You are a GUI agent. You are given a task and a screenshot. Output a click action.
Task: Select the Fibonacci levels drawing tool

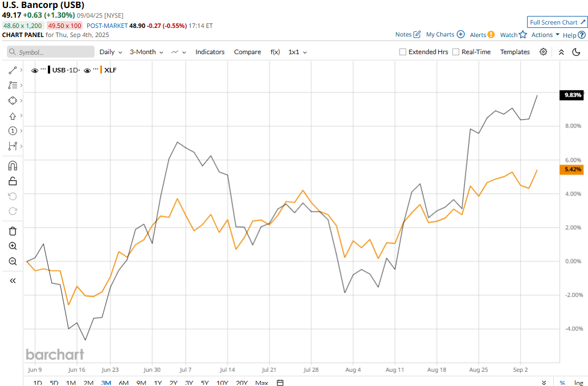[x=13, y=85]
